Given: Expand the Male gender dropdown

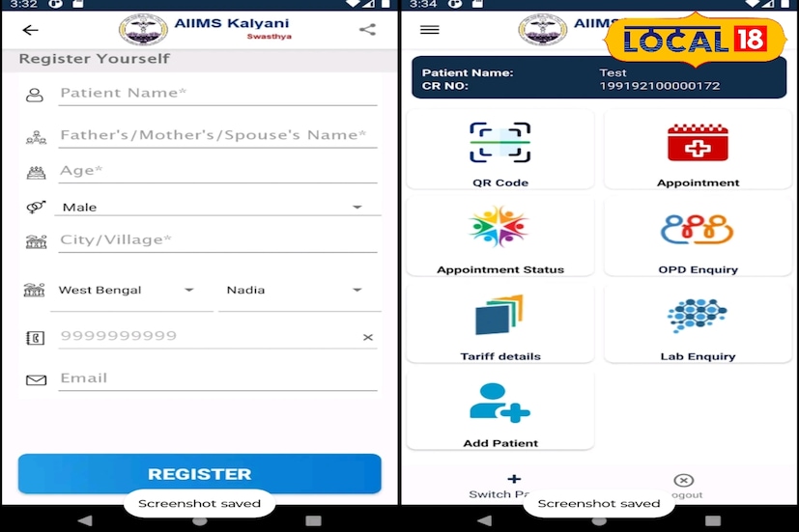Looking at the screenshot, I should 217,207.
